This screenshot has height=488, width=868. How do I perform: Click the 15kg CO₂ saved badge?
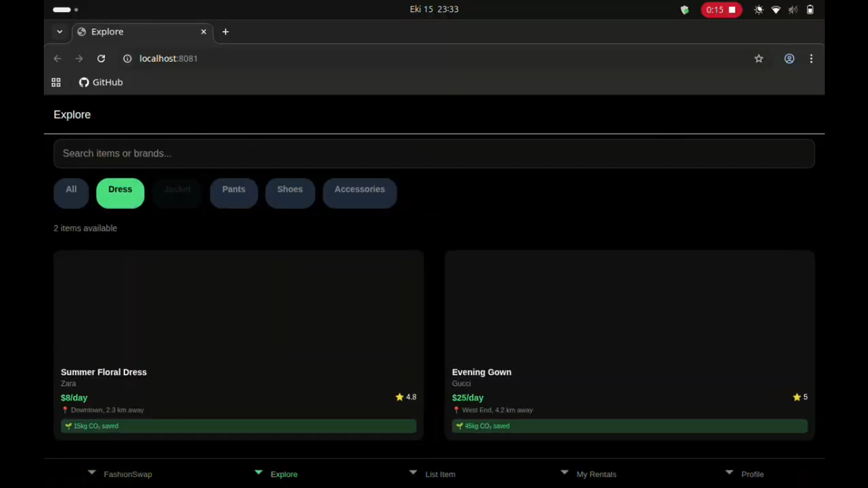(x=238, y=426)
